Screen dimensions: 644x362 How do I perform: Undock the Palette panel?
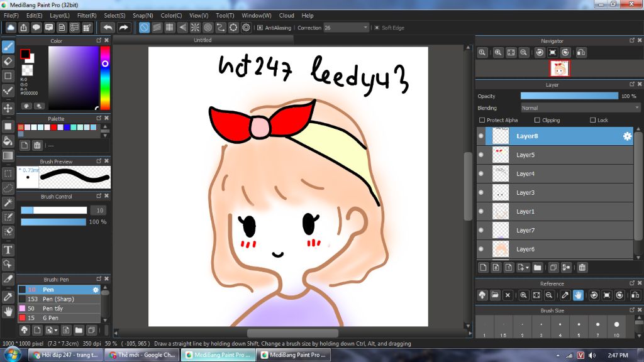tap(99, 118)
